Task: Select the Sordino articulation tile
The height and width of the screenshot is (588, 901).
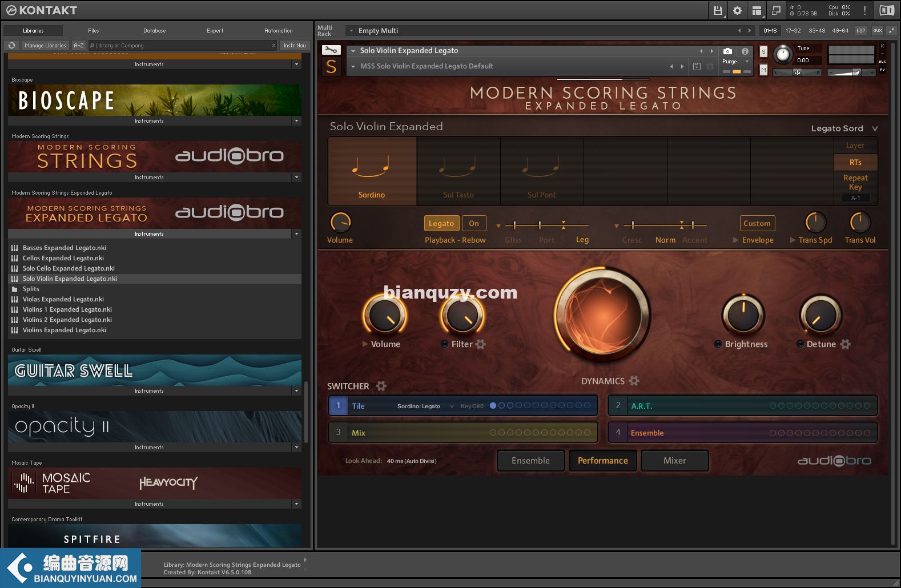Action: 372,171
